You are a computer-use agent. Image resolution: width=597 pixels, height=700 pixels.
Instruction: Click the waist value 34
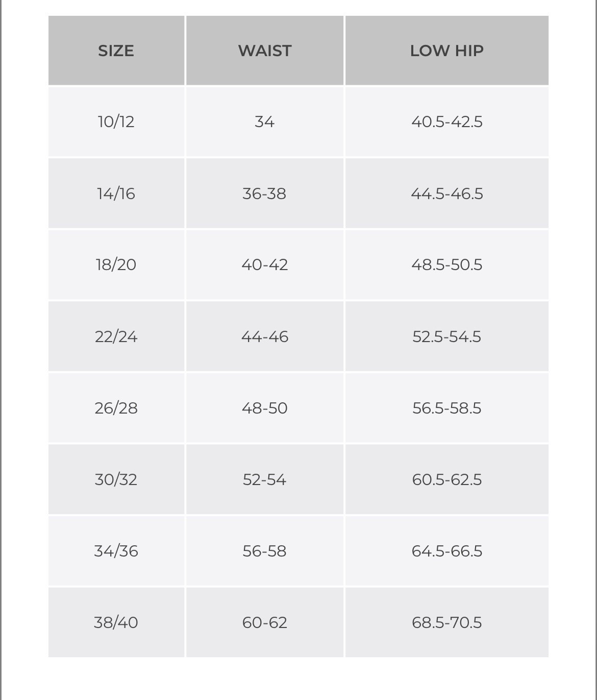[265, 122]
